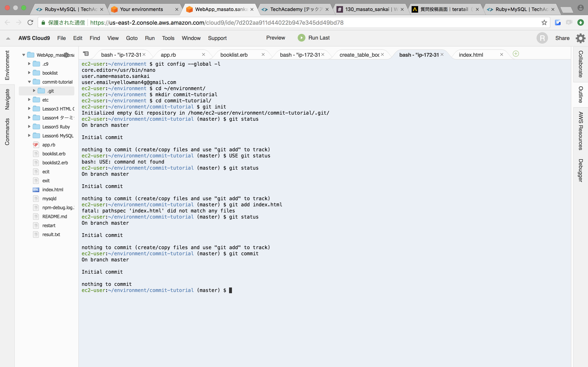The width and height of the screenshot is (588, 367).
Task: Collapse the commit-tutorial folder
Action: pos(29,82)
